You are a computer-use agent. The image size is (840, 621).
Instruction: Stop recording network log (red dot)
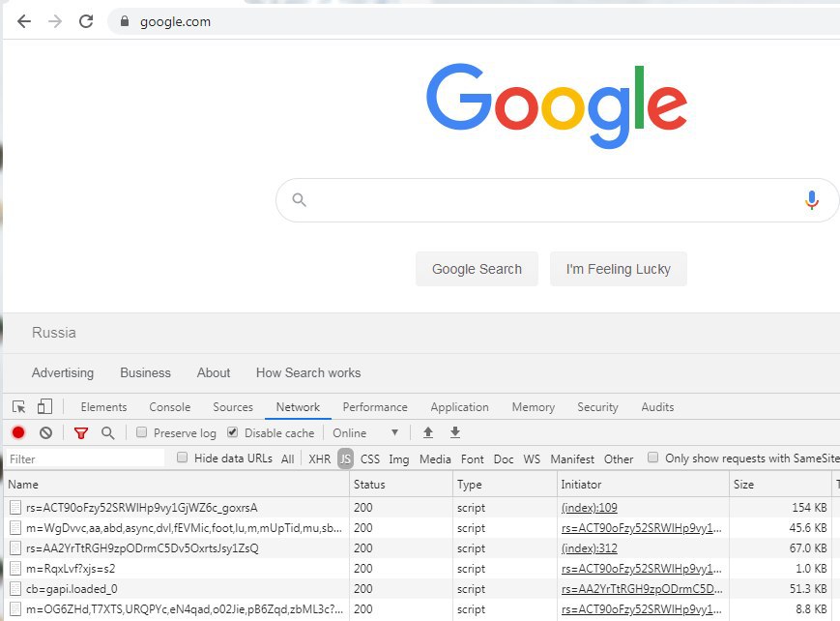(x=18, y=432)
